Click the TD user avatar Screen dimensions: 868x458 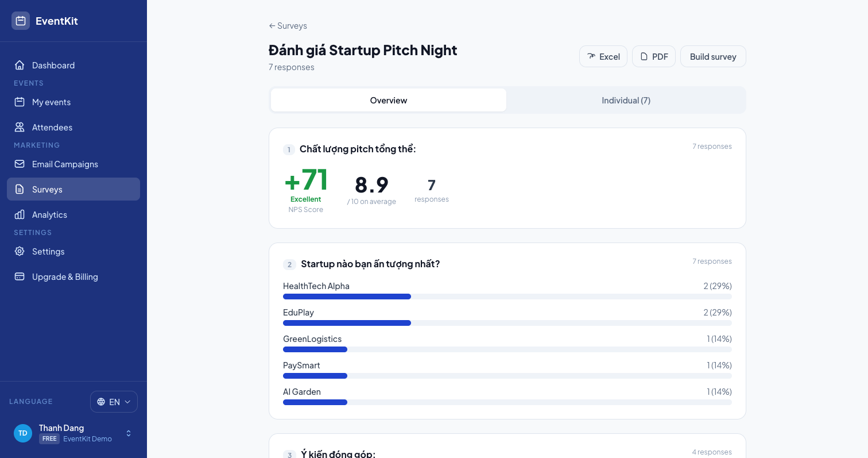(23, 433)
